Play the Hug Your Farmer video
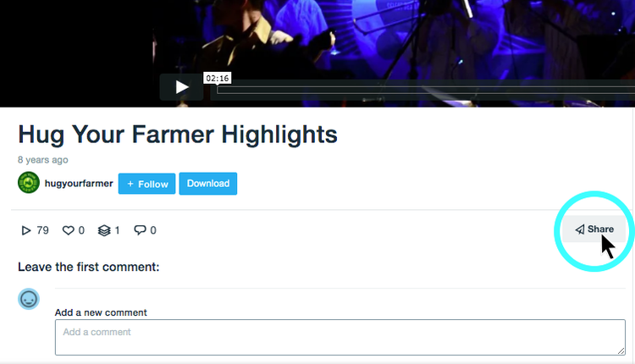The height and width of the screenshot is (364, 635). pos(181,87)
